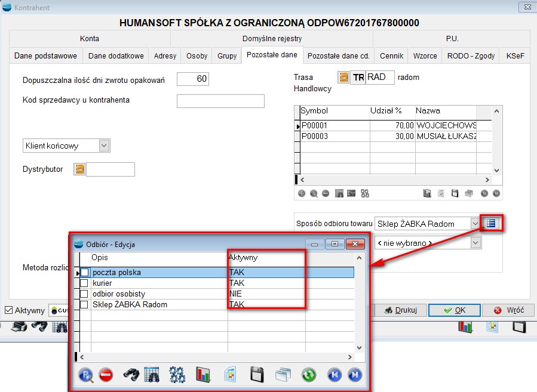The height and width of the screenshot is (392, 537).
Task: Click the Kod sprzedawcy u kontrahenta field
Action: tap(220, 101)
